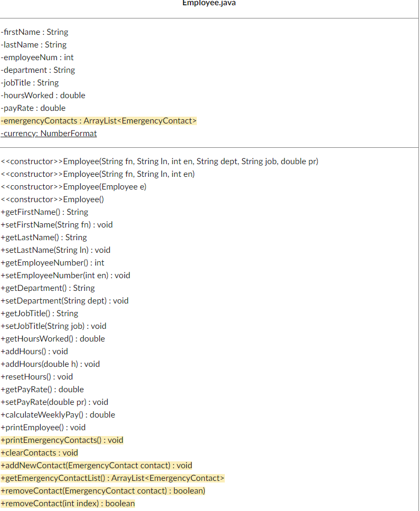Click +getHoursWorked() : double method
The width and height of the screenshot is (420, 511).
(53, 339)
